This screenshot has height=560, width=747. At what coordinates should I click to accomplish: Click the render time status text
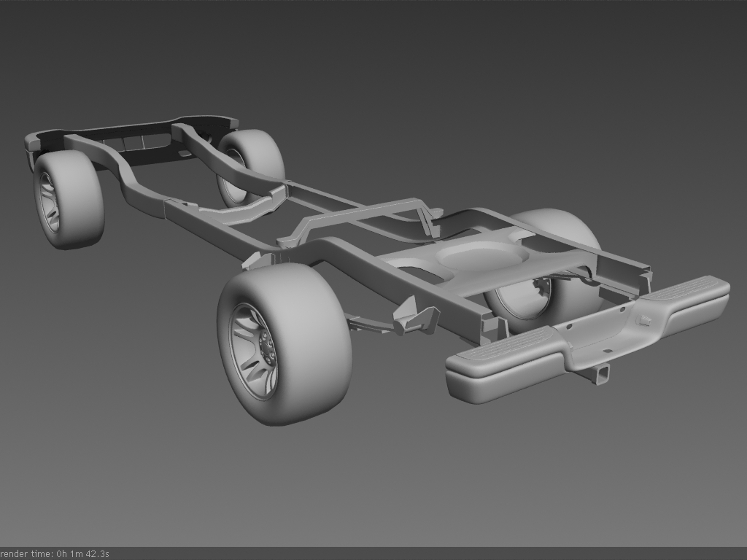click(55, 554)
